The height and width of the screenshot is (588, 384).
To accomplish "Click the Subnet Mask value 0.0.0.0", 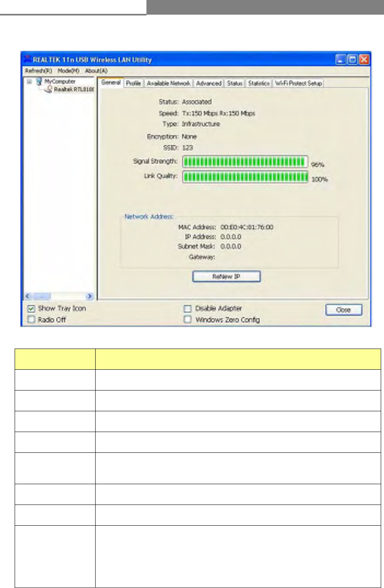I will click(x=231, y=246).
